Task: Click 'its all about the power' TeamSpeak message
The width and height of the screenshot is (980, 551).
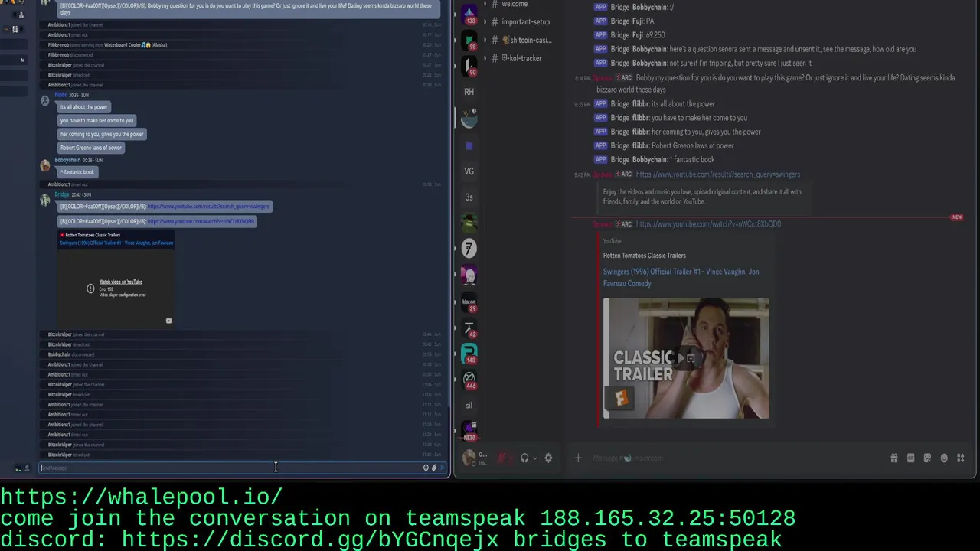Action: [84, 107]
